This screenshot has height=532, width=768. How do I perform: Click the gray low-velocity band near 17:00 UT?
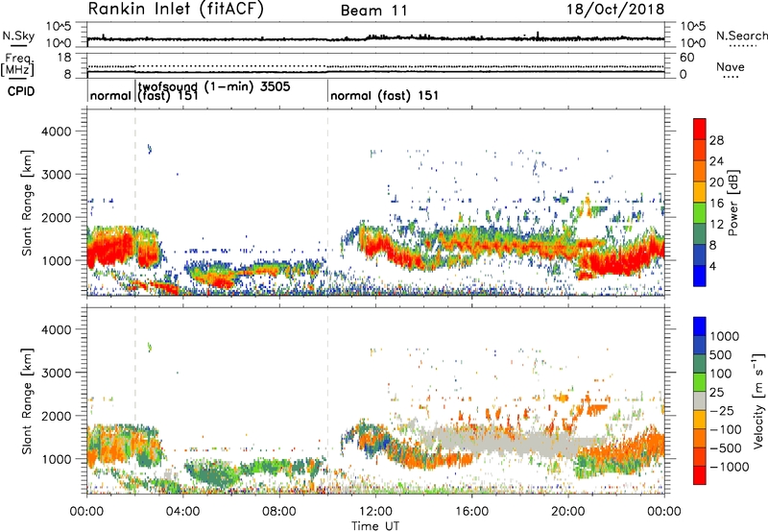pyautogui.click(x=510, y=442)
